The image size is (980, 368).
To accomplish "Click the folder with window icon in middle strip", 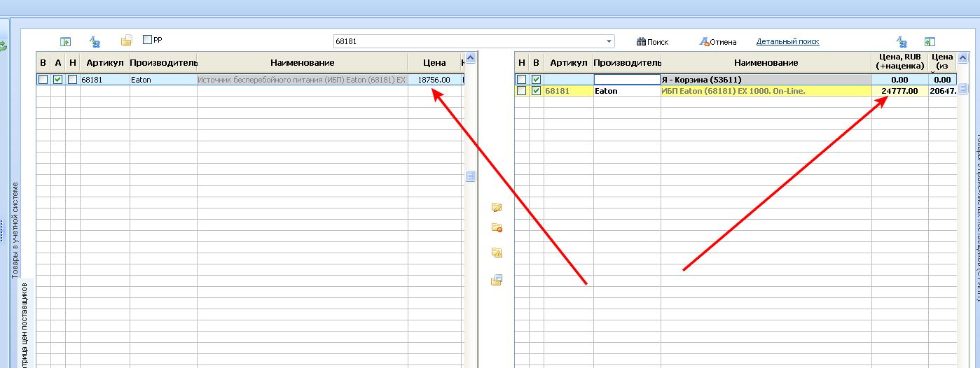I will (x=497, y=280).
